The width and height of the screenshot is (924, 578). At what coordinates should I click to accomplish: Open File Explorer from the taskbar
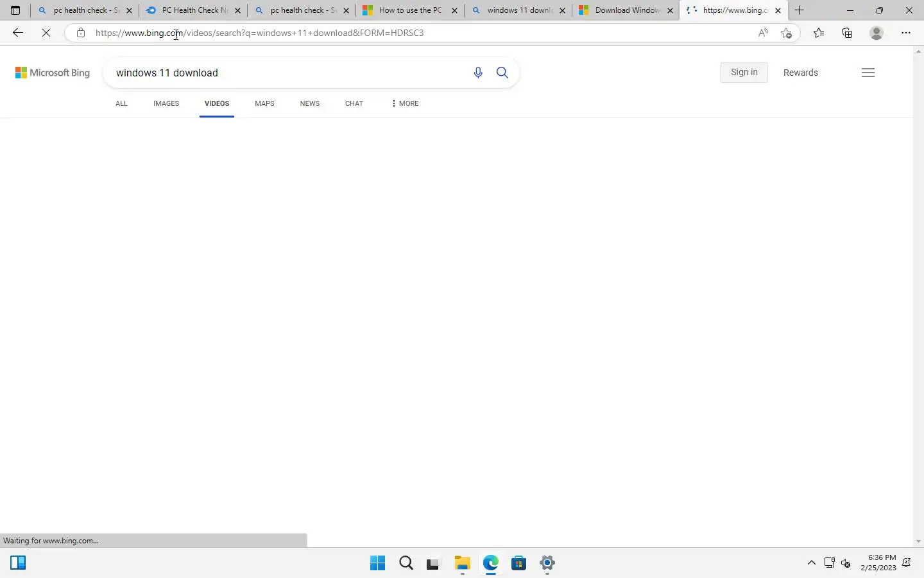pos(463,563)
